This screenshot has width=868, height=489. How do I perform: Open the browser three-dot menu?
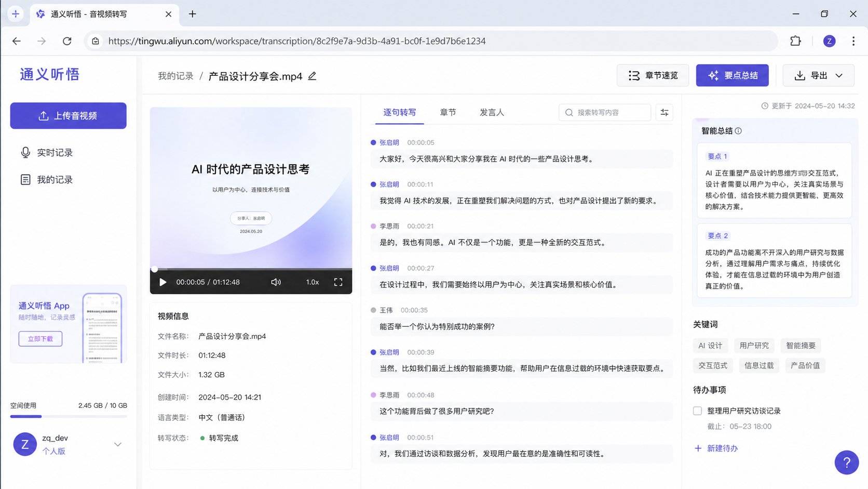(853, 41)
